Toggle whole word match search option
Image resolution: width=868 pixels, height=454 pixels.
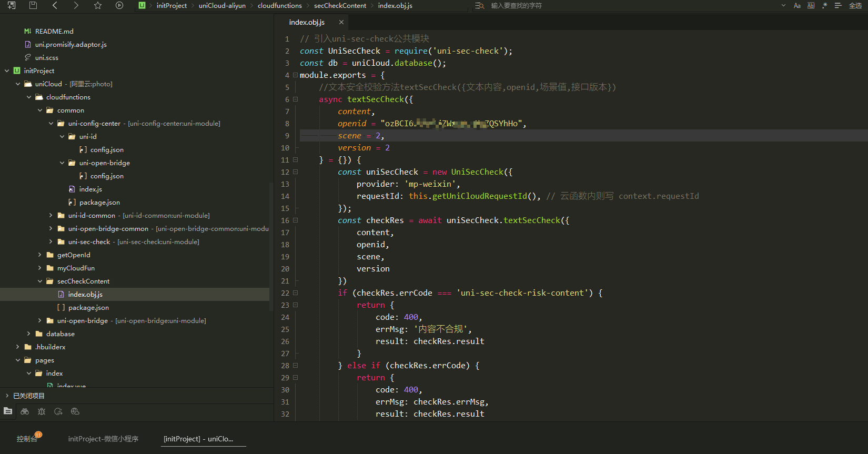coord(811,5)
